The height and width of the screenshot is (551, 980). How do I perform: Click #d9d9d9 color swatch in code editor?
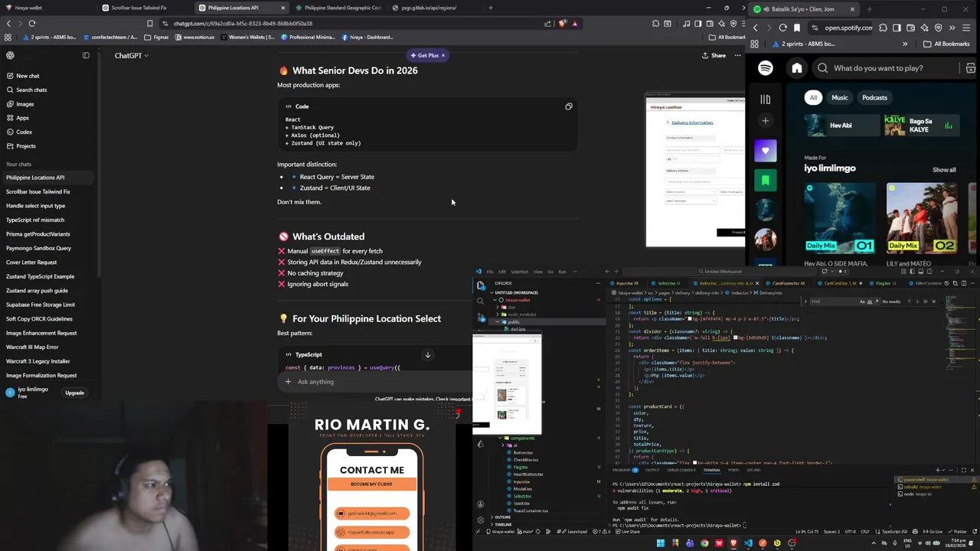pyautogui.click(x=736, y=337)
